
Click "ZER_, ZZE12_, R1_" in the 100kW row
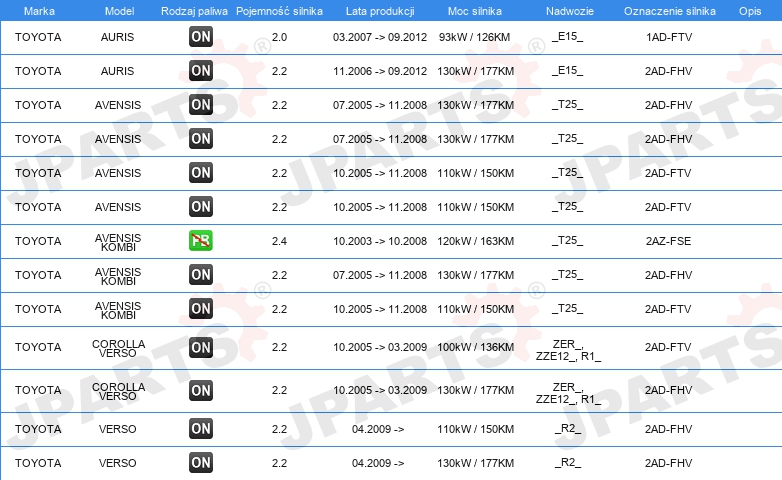pyautogui.click(x=568, y=350)
